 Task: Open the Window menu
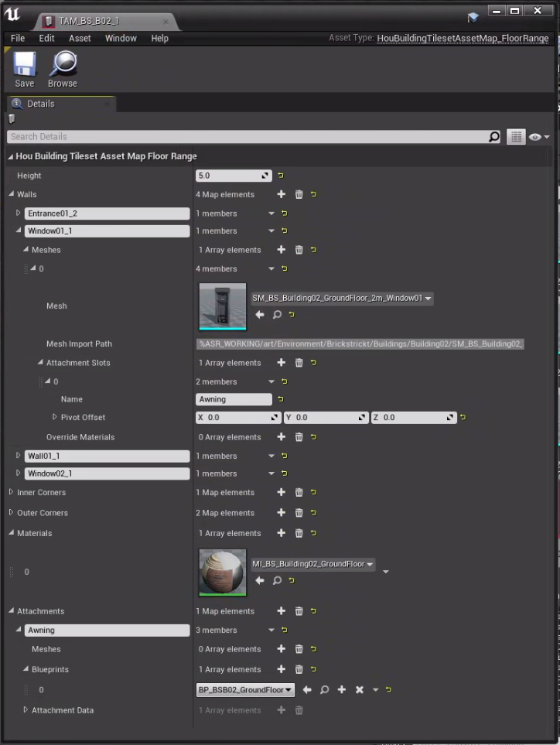coord(121,38)
